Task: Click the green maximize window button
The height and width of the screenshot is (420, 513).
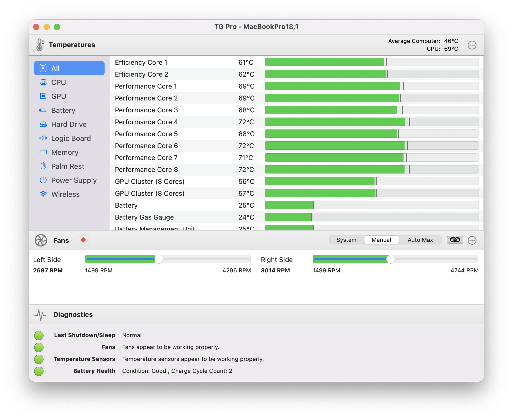Action: [57, 27]
